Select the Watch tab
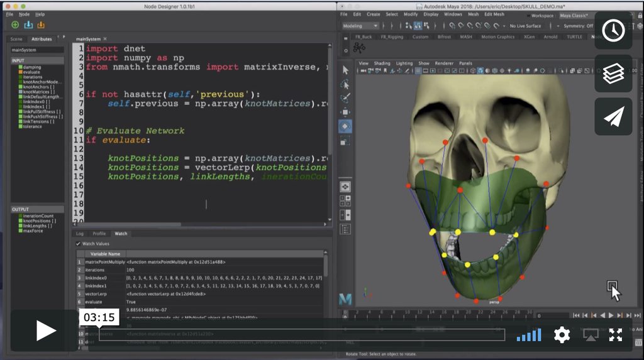The height and width of the screenshot is (360, 644). coord(121,234)
